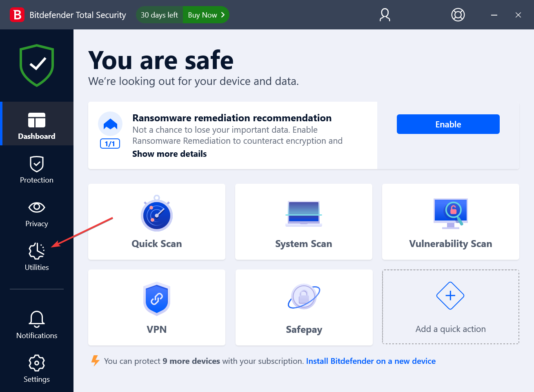Launch the System Scan tile
This screenshot has width=534, height=392.
click(304, 222)
